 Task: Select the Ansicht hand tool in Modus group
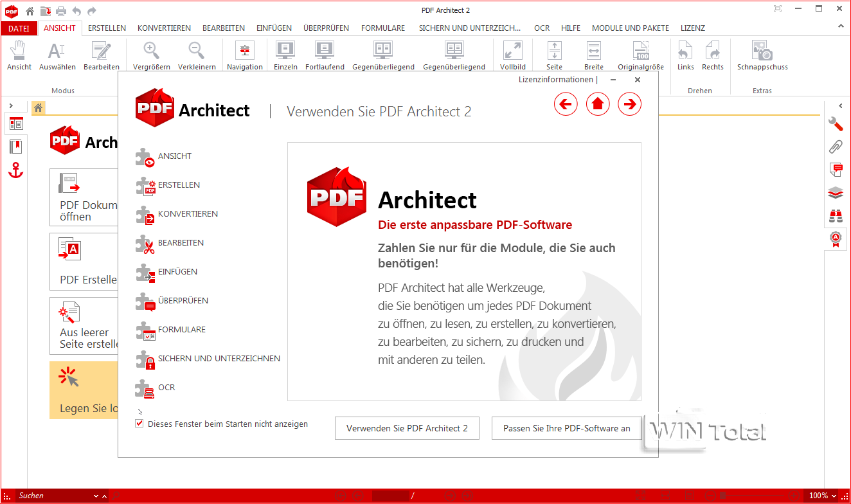click(x=19, y=55)
